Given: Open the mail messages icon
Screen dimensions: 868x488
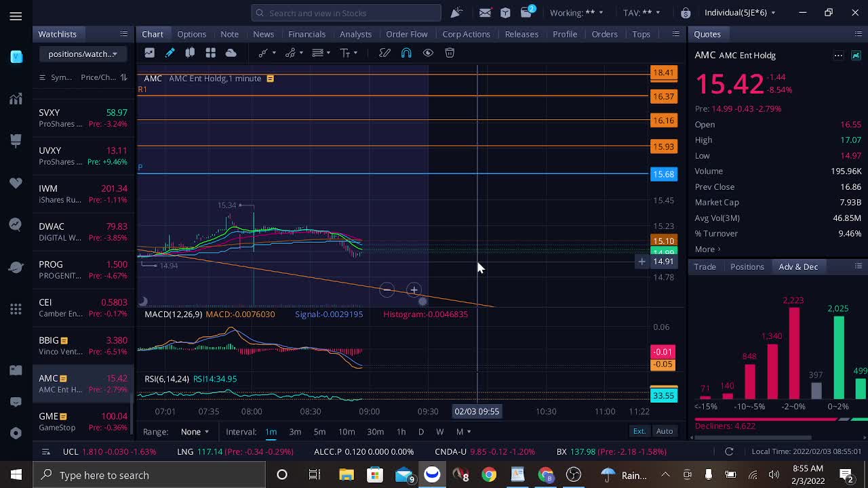Looking at the screenshot, I should 485,13.
